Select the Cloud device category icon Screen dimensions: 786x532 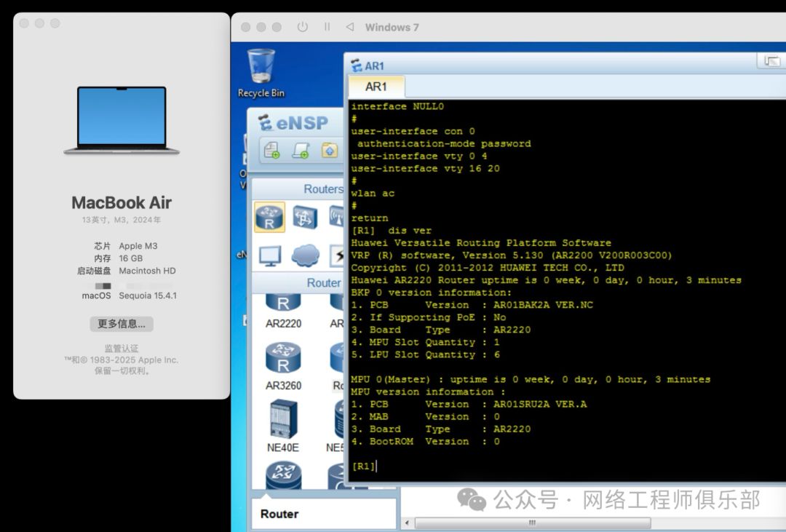pos(305,255)
